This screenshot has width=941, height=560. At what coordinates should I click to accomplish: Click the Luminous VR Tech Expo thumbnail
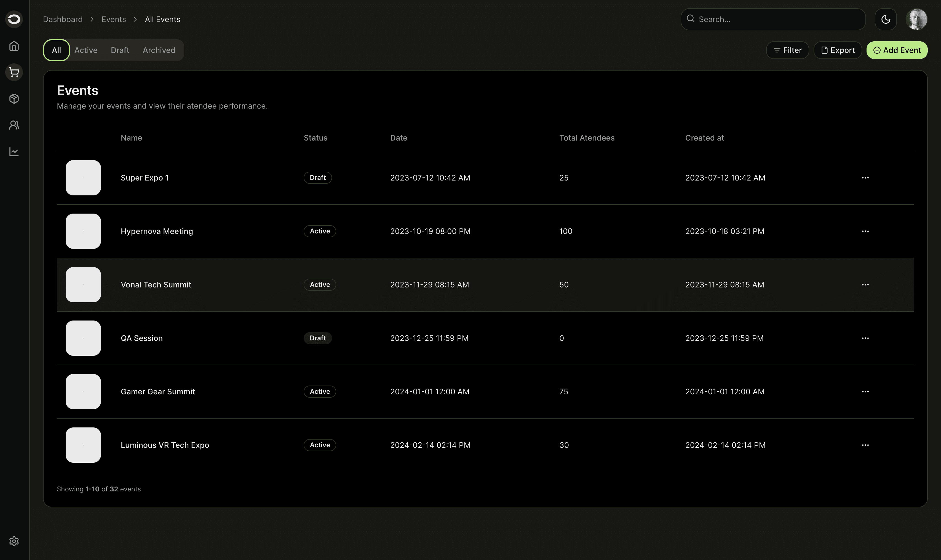(83, 445)
